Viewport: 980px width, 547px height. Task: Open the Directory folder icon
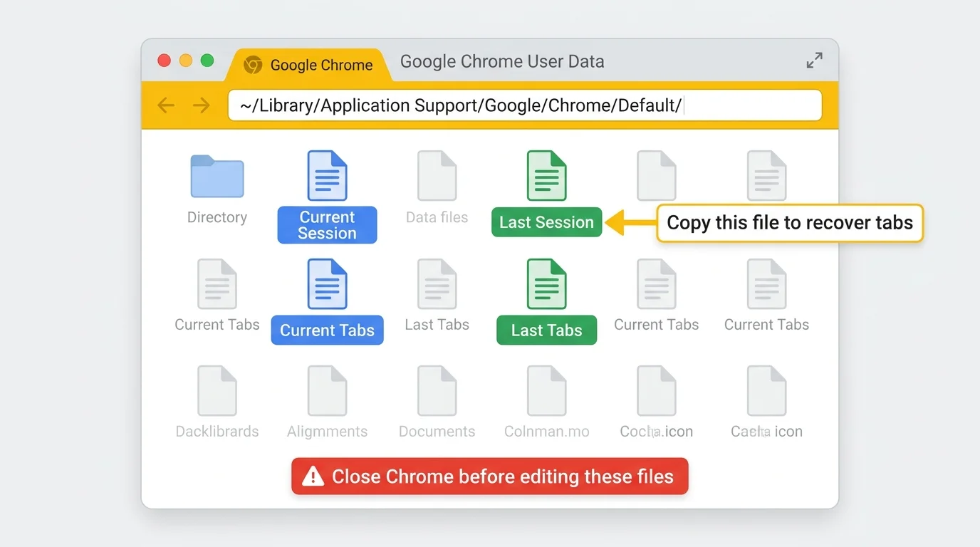(x=217, y=175)
